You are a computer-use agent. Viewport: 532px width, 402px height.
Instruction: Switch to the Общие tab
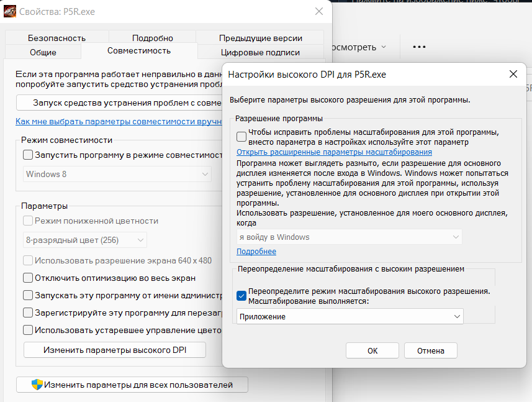[x=43, y=52]
